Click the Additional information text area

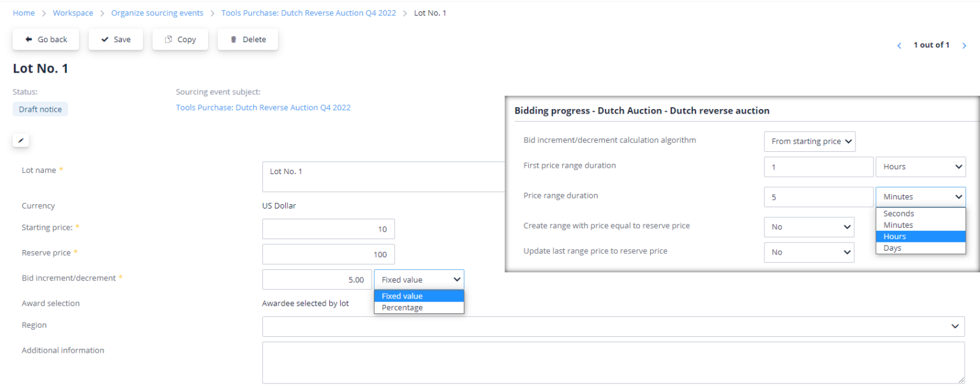(x=612, y=362)
